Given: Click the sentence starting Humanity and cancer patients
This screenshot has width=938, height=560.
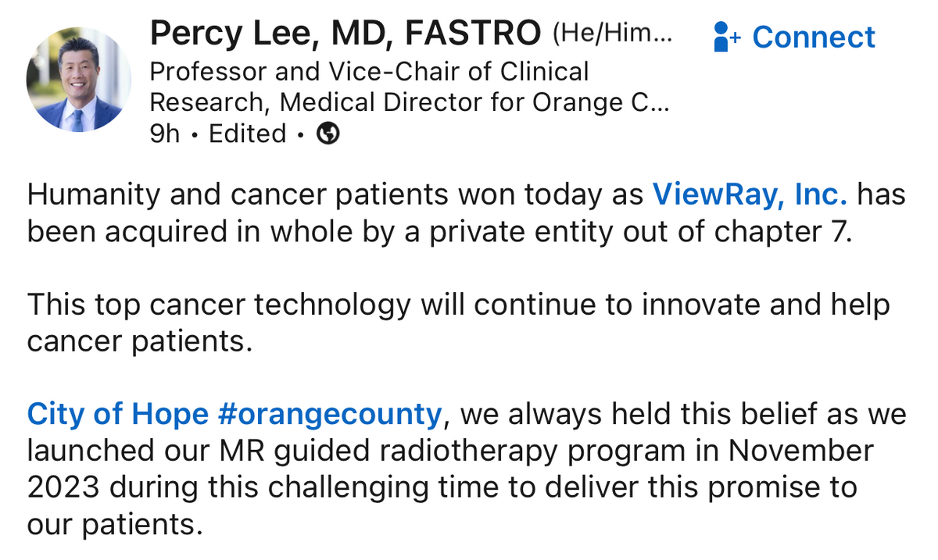Looking at the screenshot, I should click(336, 194).
